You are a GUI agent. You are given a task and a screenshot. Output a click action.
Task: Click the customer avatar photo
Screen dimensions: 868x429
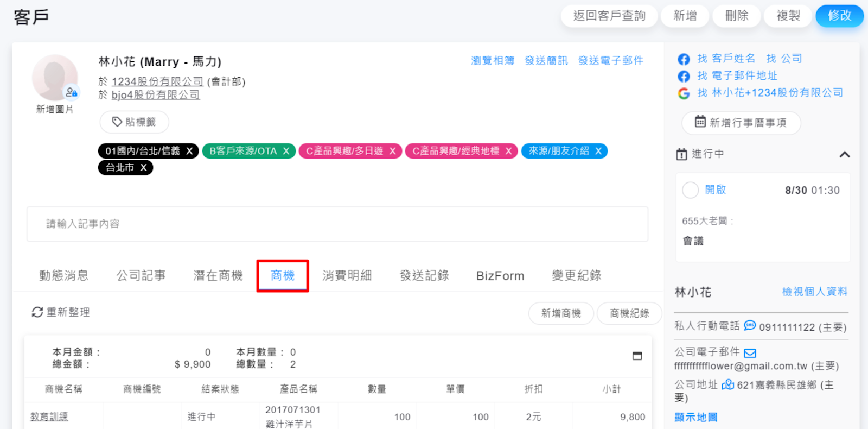pyautogui.click(x=54, y=78)
